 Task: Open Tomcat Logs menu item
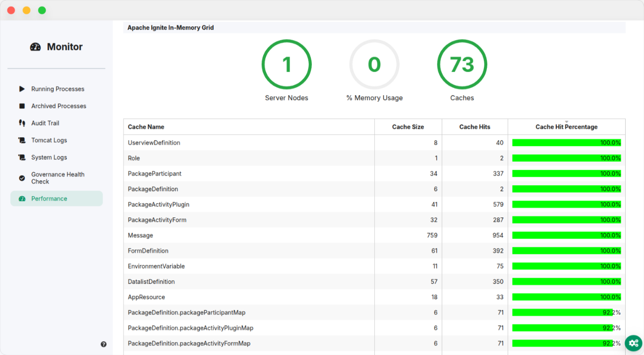pos(49,141)
